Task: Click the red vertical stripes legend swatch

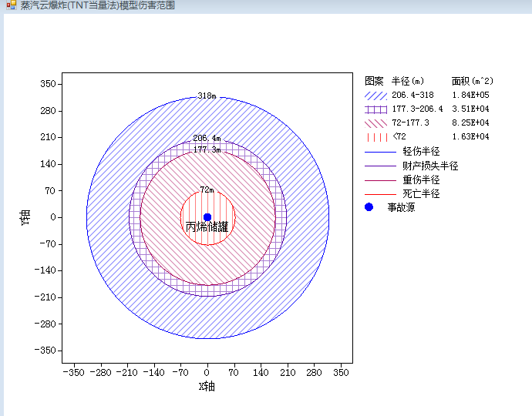Action: (375, 137)
